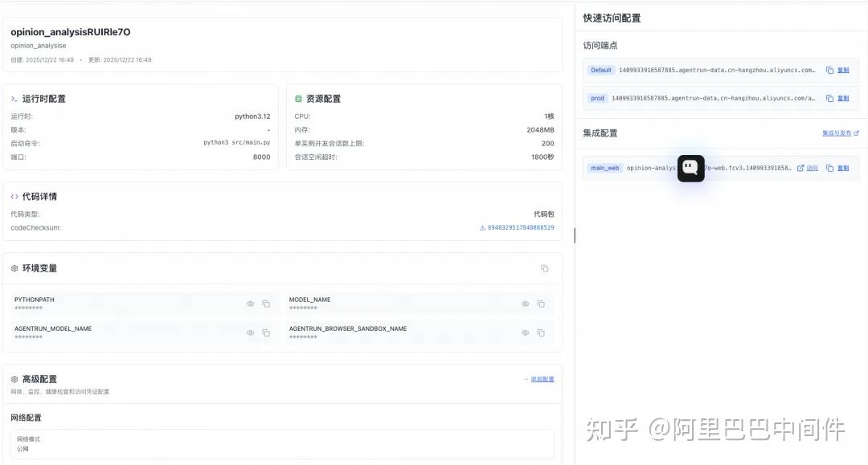Click the 代码详情 code brackets icon

pos(14,197)
